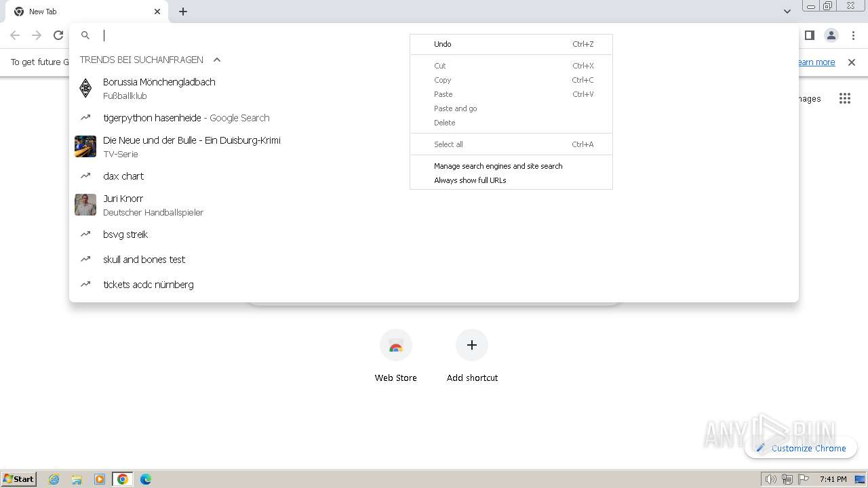Pick the Juri Knorr suggestion

pyautogui.click(x=434, y=205)
